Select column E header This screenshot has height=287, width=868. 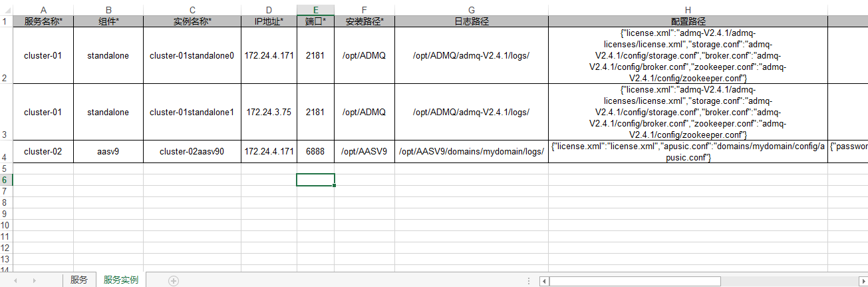[x=315, y=10]
